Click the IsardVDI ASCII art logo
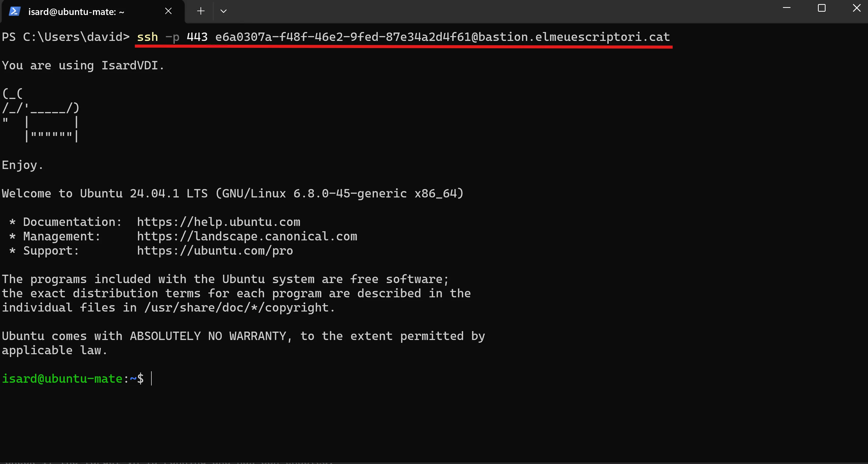 tap(41, 115)
